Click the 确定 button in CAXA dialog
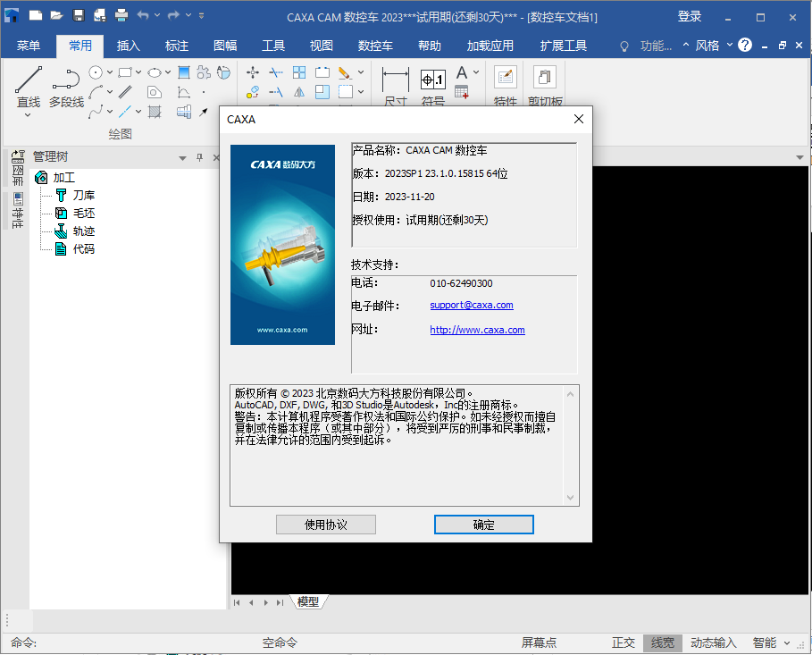812x655 pixels. (x=483, y=525)
